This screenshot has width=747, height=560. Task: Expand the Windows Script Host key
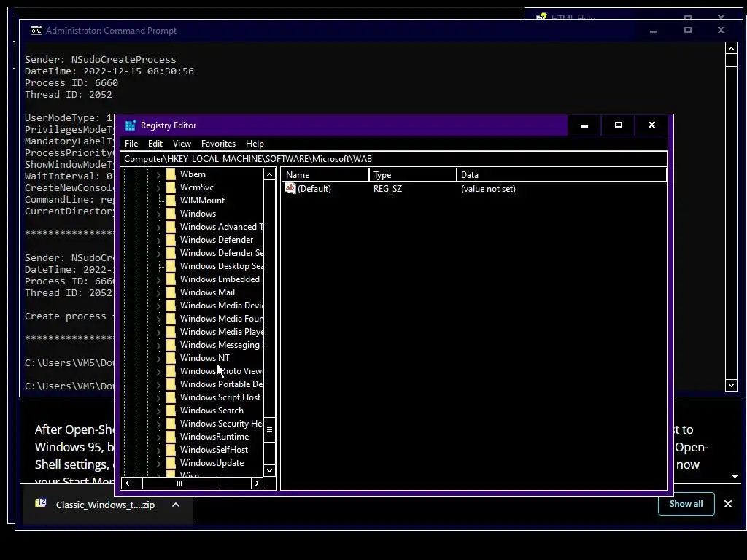[158, 397]
